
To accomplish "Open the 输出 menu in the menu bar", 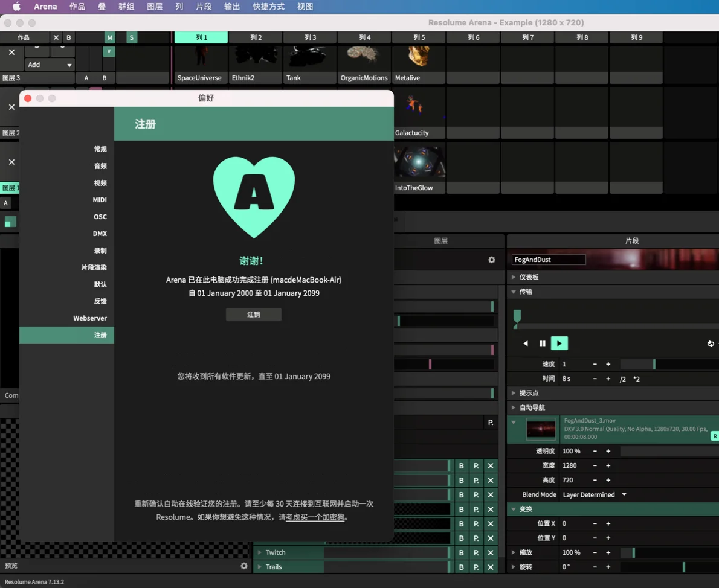I will tap(232, 7).
